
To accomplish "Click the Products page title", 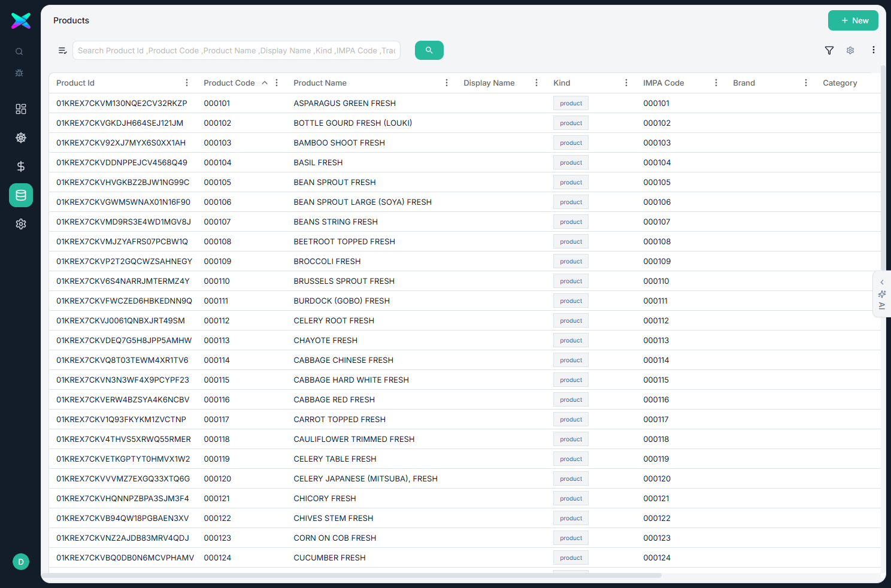I will click(x=71, y=20).
